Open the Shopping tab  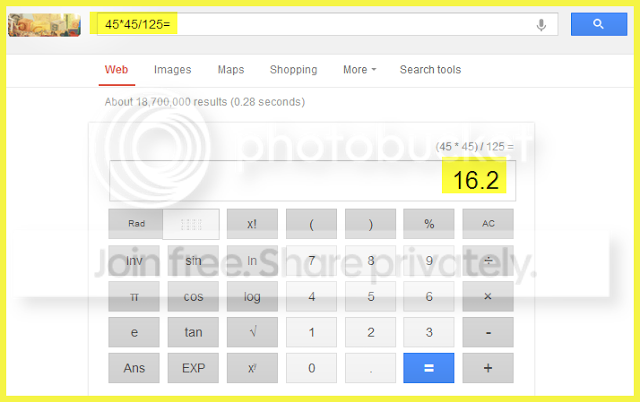(293, 70)
